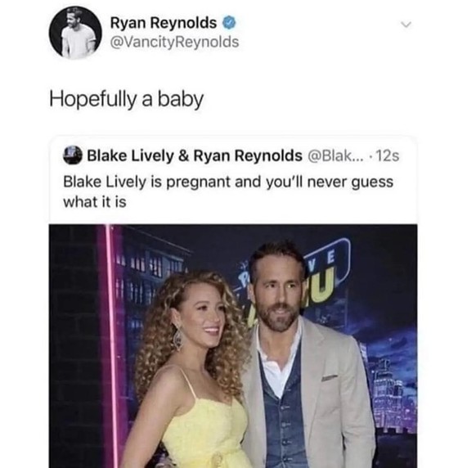Open the quoted tweet's attached photo
The width and height of the screenshot is (476, 468).
pos(233,346)
